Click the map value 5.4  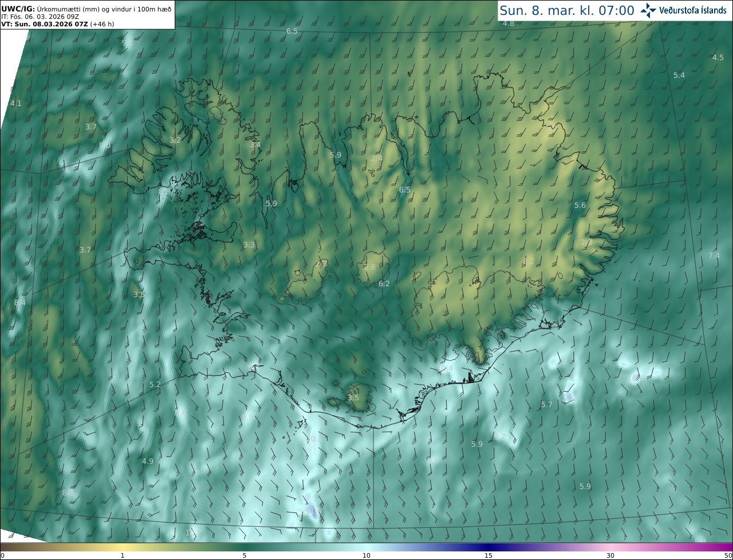point(679,76)
